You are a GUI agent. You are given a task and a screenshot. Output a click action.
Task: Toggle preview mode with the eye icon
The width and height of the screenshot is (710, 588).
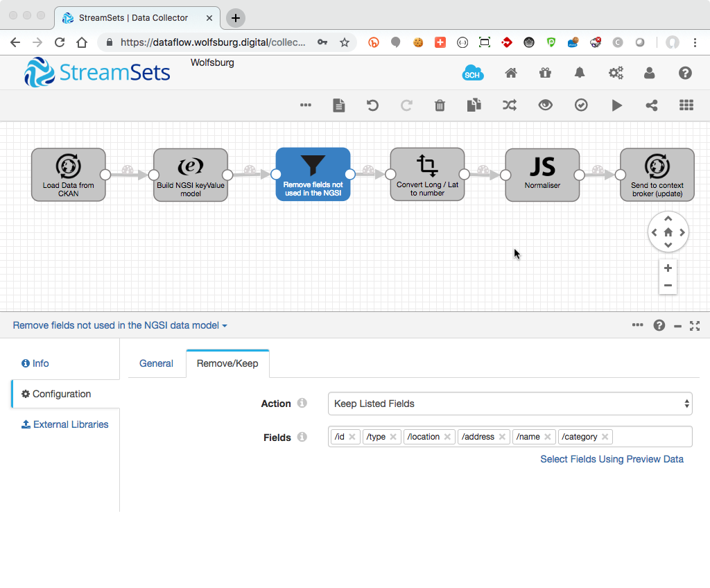[546, 105]
